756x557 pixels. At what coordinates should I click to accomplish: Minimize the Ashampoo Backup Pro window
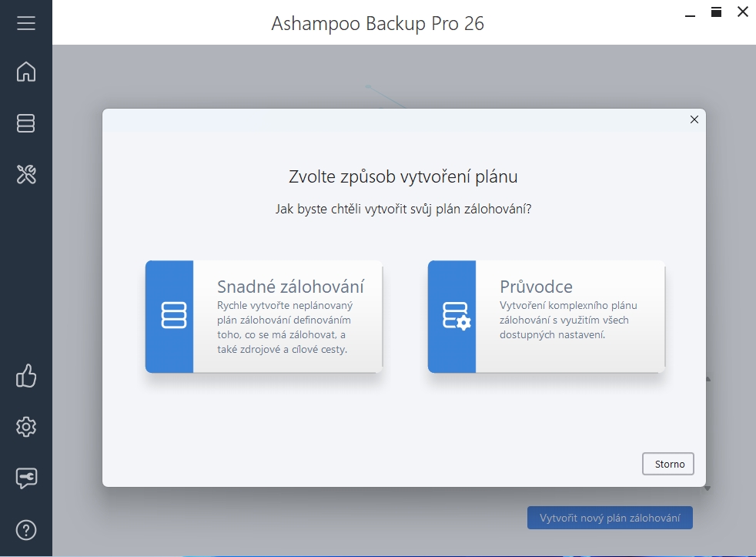(689, 12)
